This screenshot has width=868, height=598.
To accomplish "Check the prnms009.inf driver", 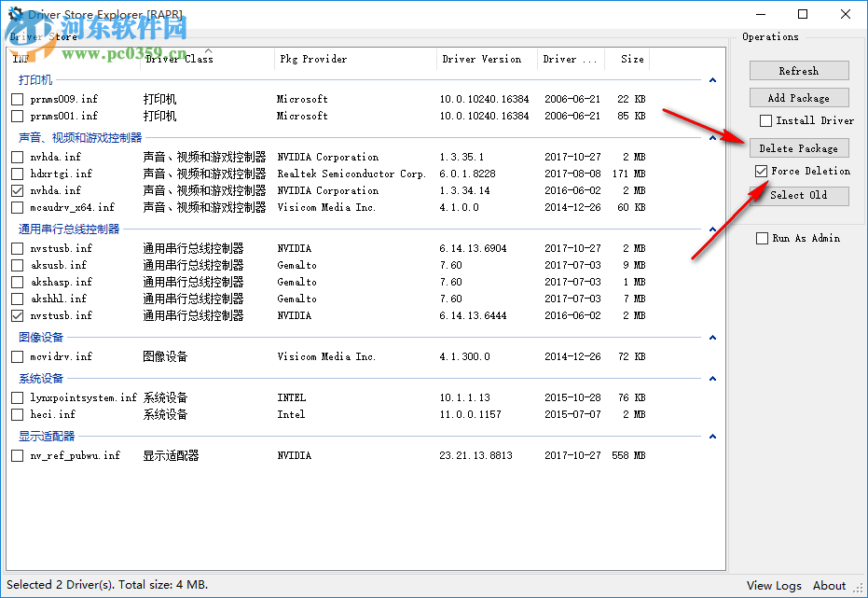I will [x=16, y=99].
